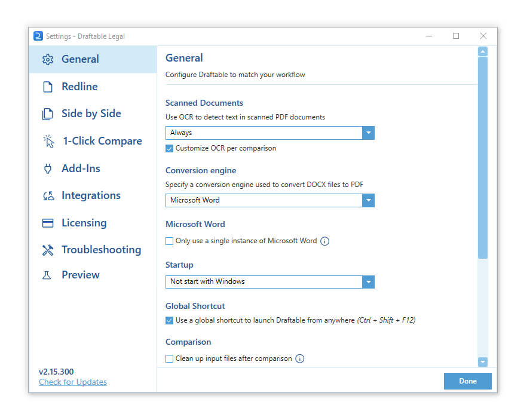The width and height of the screenshot is (530, 420).
Task: Open the OCR dropdown arrow showing Always
Action: coord(369,133)
